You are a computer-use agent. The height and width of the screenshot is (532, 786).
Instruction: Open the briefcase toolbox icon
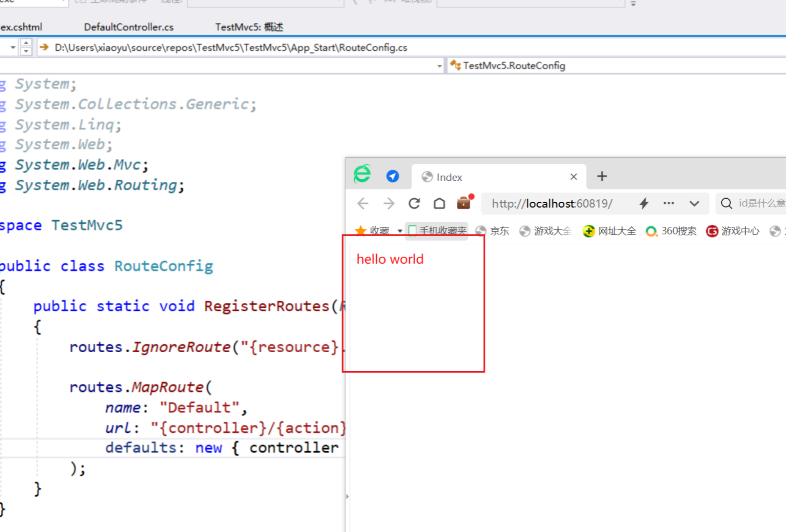464,202
